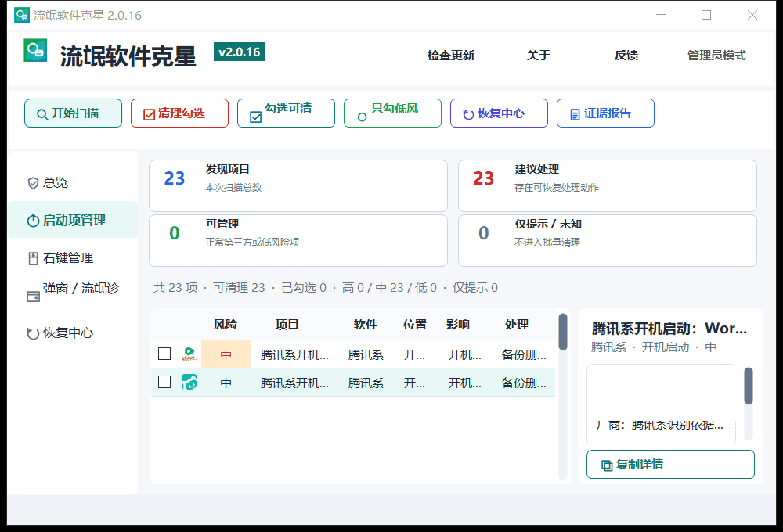Close the 流氓软件克星 window
The width and height of the screenshot is (783, 532).
click(x=752, y=15)
